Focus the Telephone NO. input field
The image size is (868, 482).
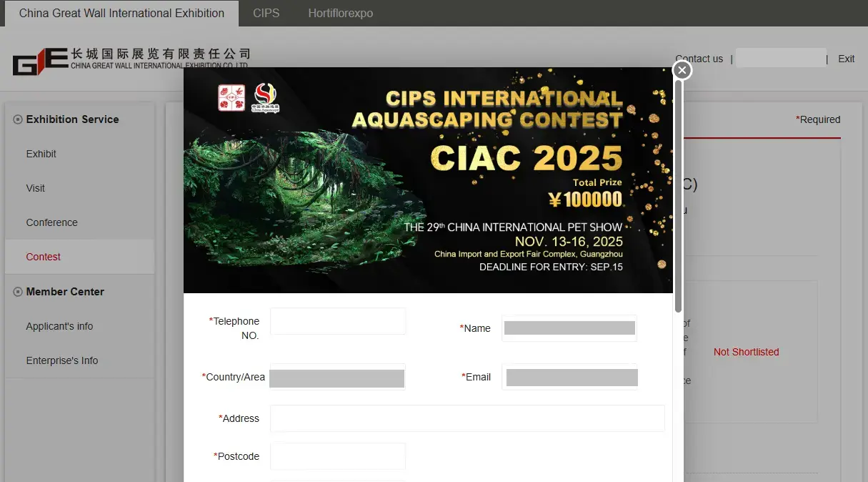[x=337, y=322]
